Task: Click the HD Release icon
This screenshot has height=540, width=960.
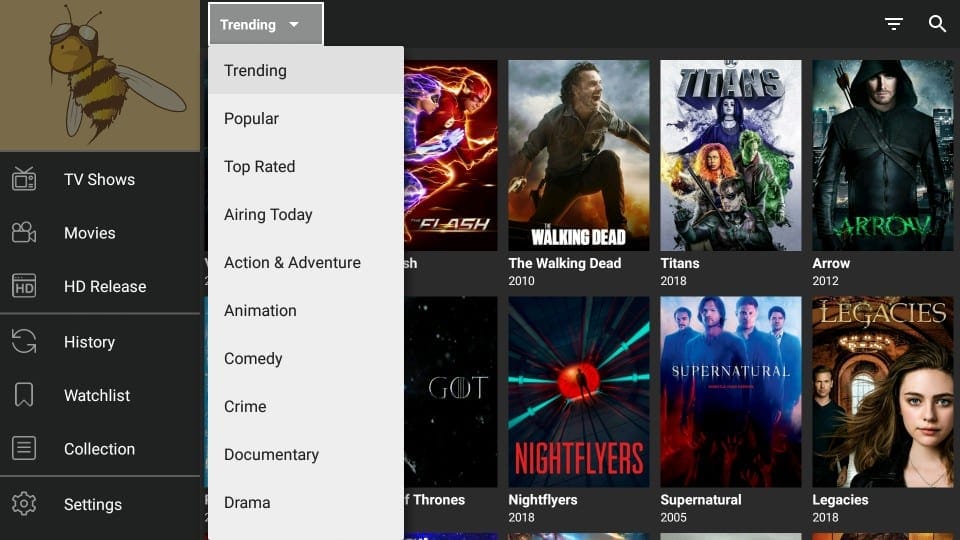Action: (24, 286)
